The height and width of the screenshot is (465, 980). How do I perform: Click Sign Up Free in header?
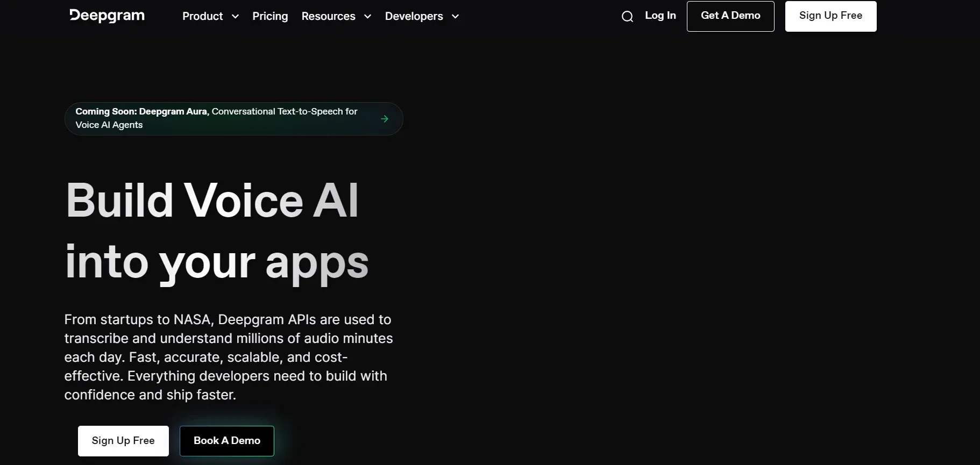coord(830,16)
